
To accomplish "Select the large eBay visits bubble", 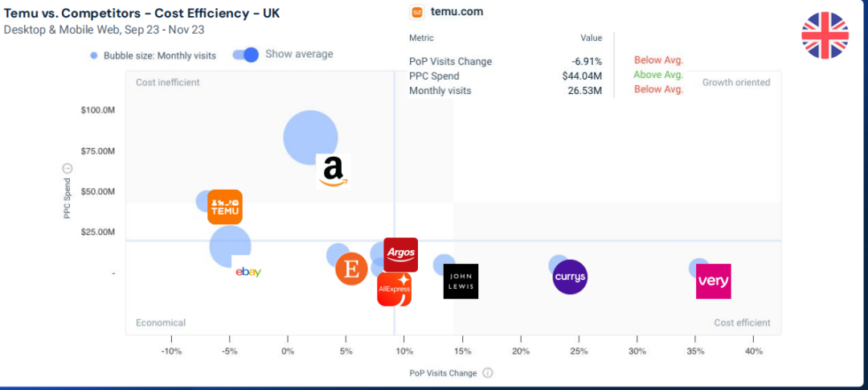I will tap(229, 245).
